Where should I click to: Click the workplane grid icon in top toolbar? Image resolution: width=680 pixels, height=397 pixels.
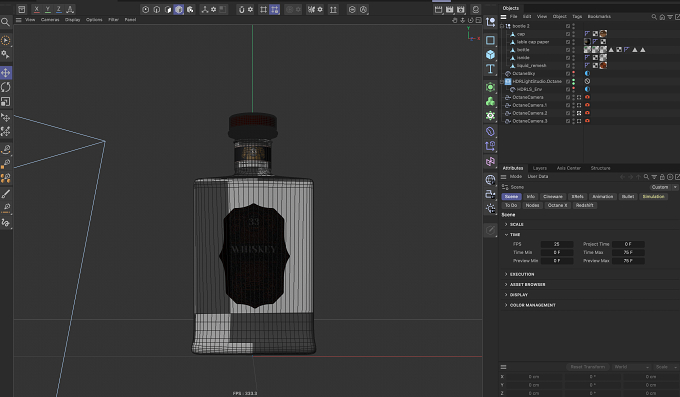(263, 9)
